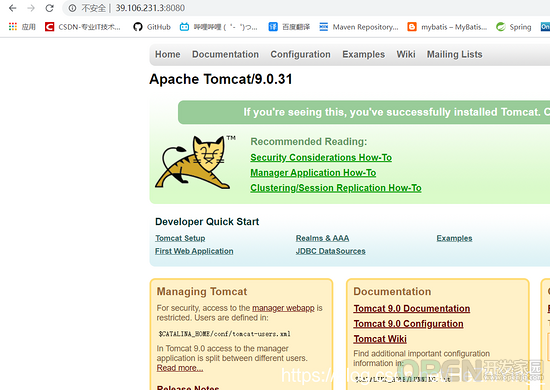Open Tomcat 9.0 Documentation link
The width and height of the screenshot is (550, 390).
[x=411, y=309]
